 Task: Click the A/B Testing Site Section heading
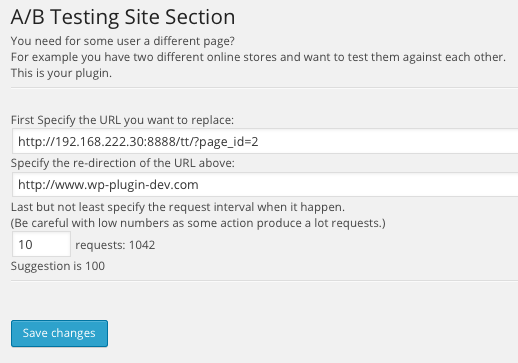[123, 17]
